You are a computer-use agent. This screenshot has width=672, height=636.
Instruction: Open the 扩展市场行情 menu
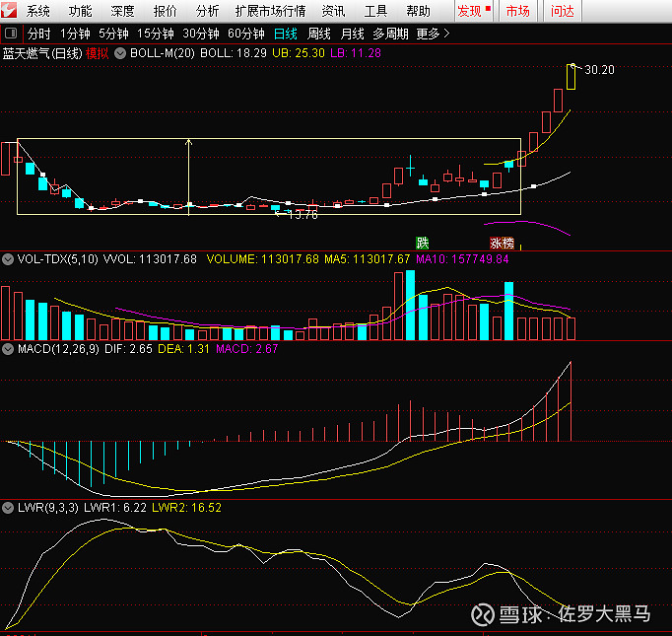270,11
